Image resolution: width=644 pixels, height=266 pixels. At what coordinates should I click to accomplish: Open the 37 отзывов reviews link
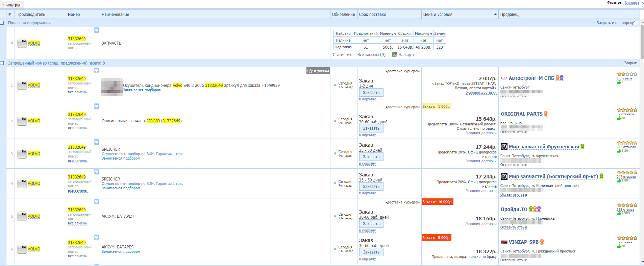tap(625, 114)
